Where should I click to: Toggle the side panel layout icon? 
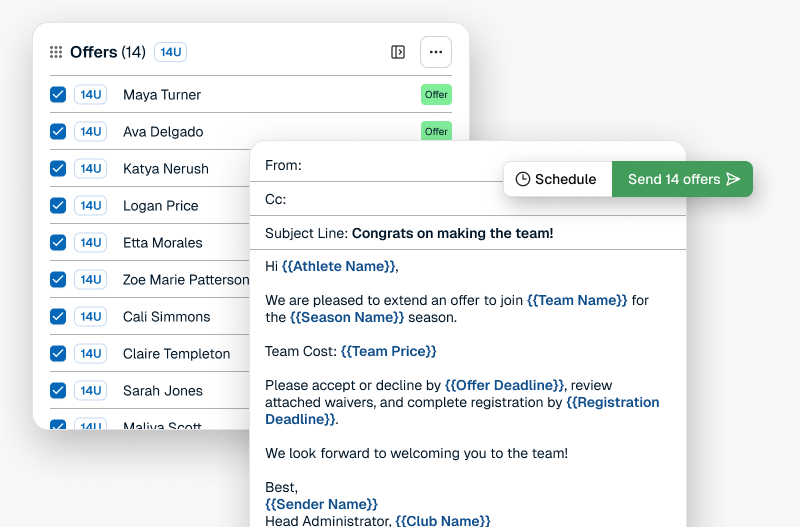pyautogui.click(x=398, y=52)
